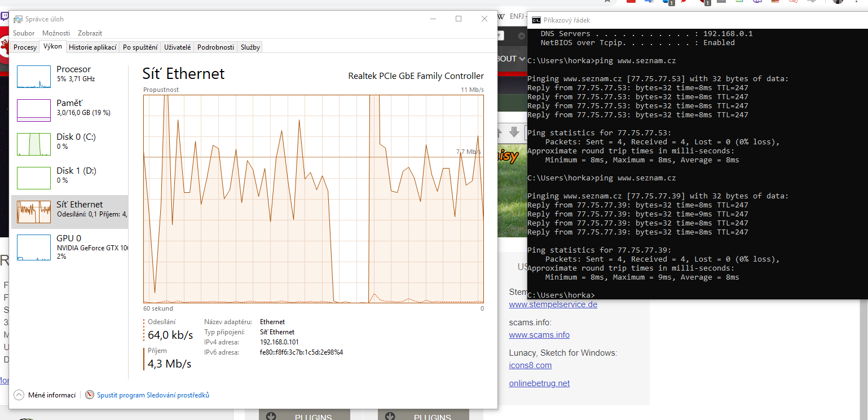Screen dimensions: 868x420
Task: Click the Pinging www.seznam.cz [77.75.77.53] line
Action: point(658,79)
